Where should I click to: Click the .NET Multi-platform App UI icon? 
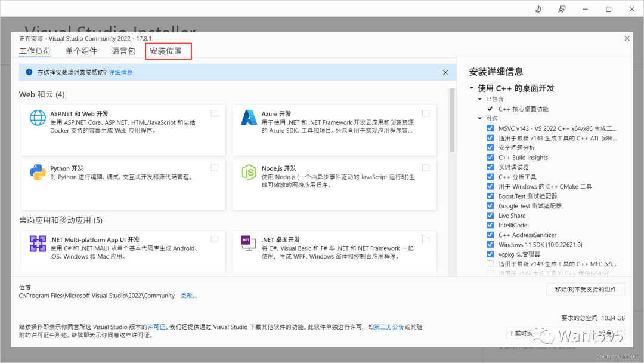pos(38,244)
